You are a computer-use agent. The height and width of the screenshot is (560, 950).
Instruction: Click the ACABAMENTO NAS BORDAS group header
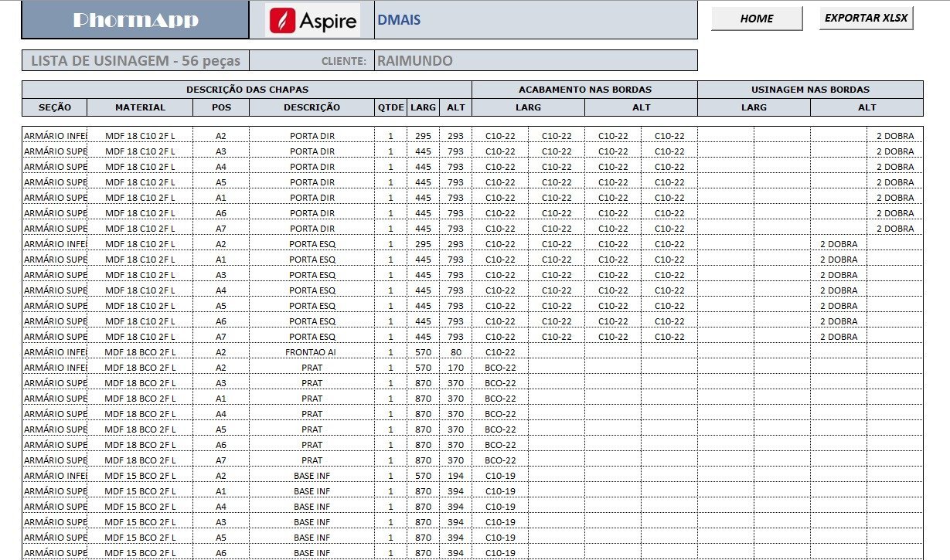pos(584,90)
